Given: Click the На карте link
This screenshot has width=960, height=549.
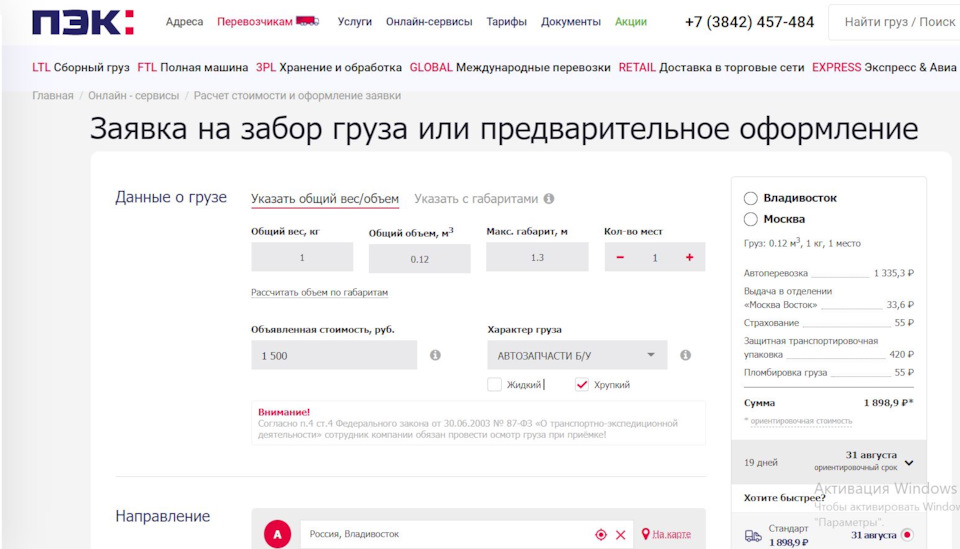Looking at the screenshot, I should click(672, 534).
